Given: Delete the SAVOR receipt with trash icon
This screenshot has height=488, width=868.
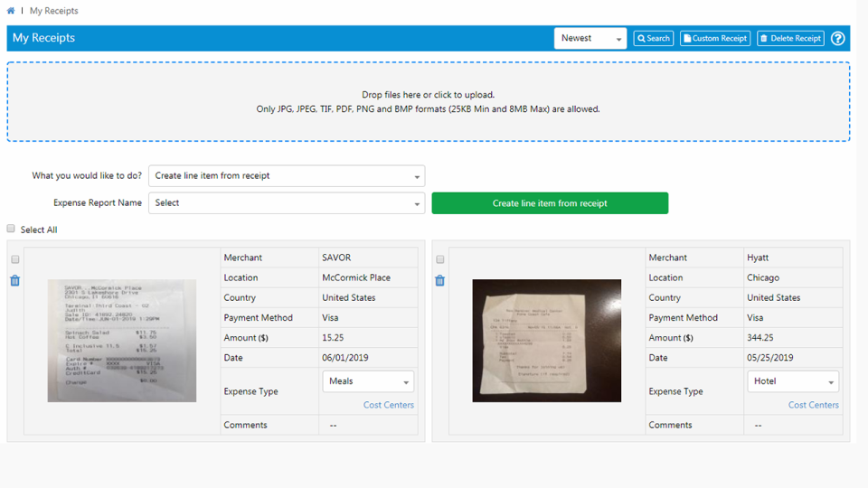Looking at the screenshot, I should point(15,280).
